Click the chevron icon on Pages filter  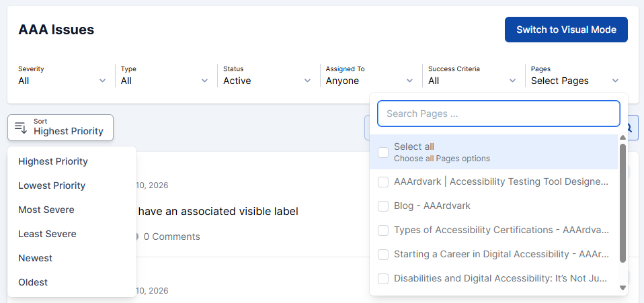(615, 81)
